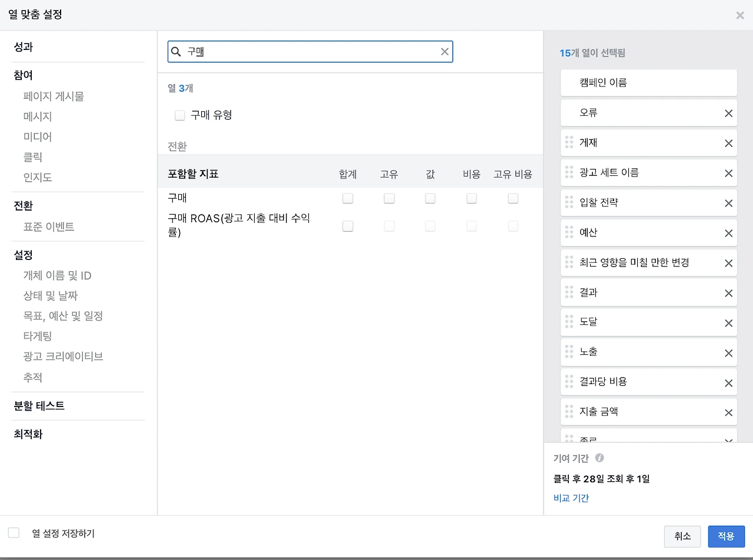Remove the 노출 column
Screen dimensions: 753x560
click(728, 353)
